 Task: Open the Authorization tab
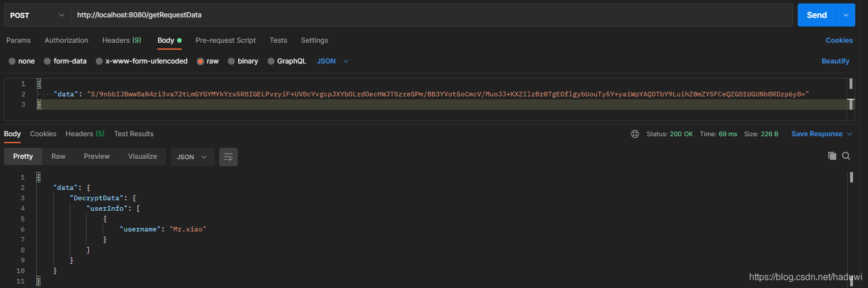66,40
